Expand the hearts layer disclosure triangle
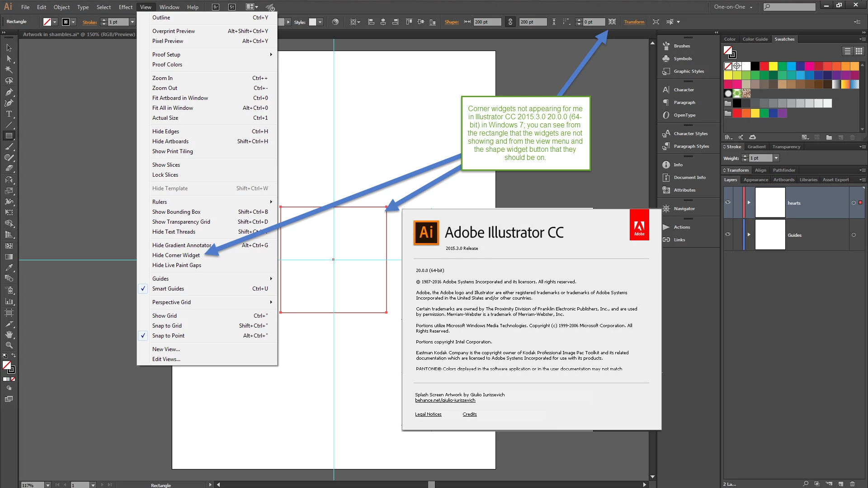This screenshot has height=488, width=868. coord(749,202)
